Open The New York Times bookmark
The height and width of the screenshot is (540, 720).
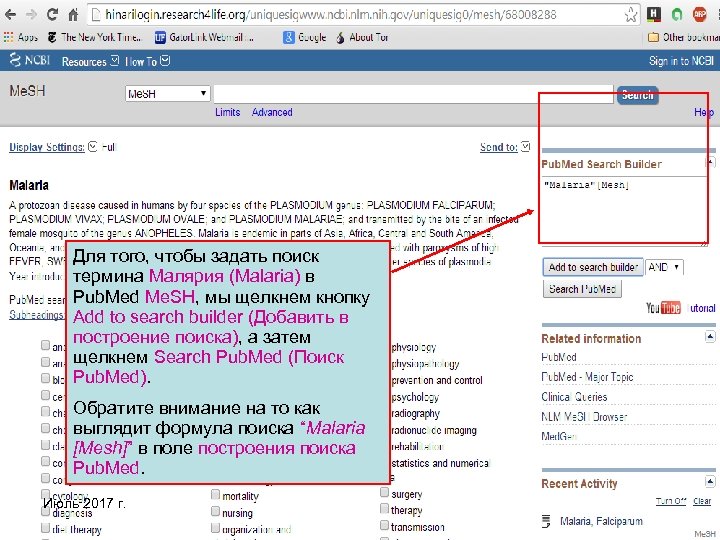click(x=95, y=37)
